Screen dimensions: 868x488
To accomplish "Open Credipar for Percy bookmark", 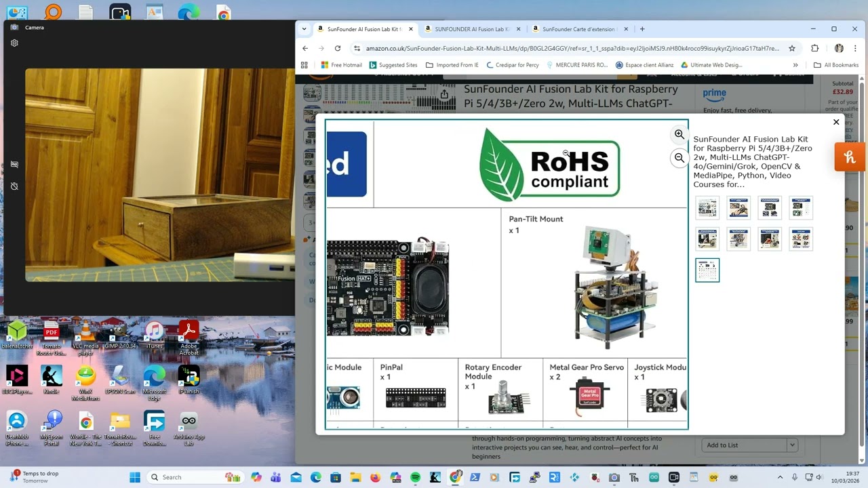I will [513, 65].
